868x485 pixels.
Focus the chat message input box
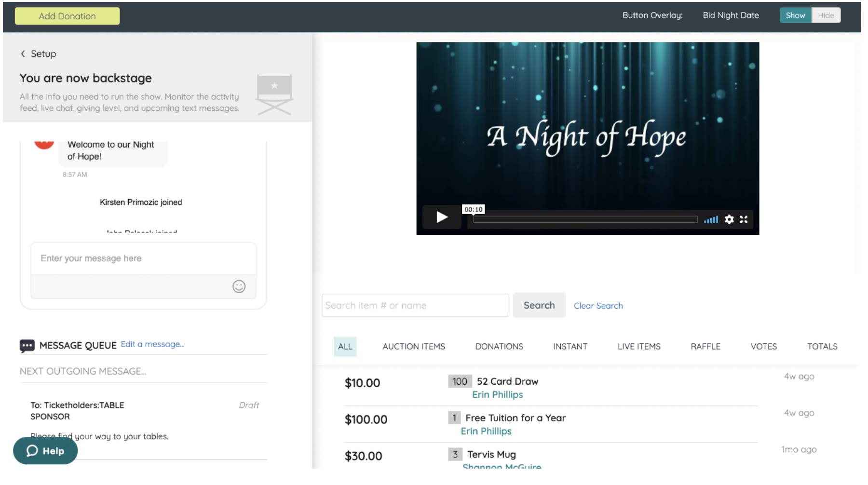pos(143,258)
